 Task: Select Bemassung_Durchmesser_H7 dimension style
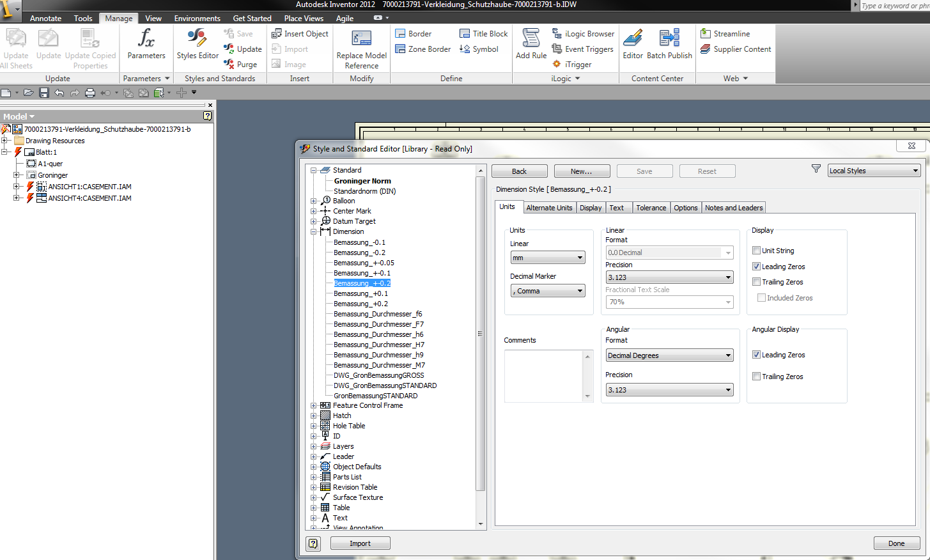coord(378,345)
